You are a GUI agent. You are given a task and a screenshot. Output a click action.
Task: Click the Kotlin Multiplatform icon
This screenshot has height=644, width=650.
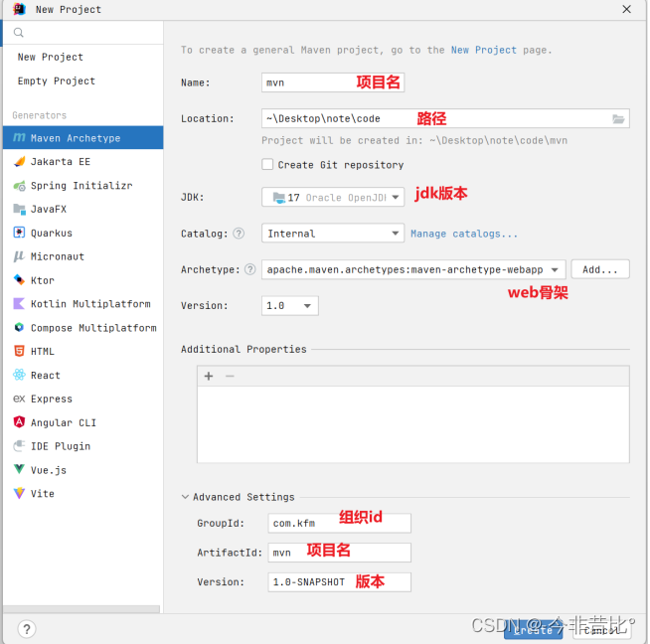(x=19, y=304)
